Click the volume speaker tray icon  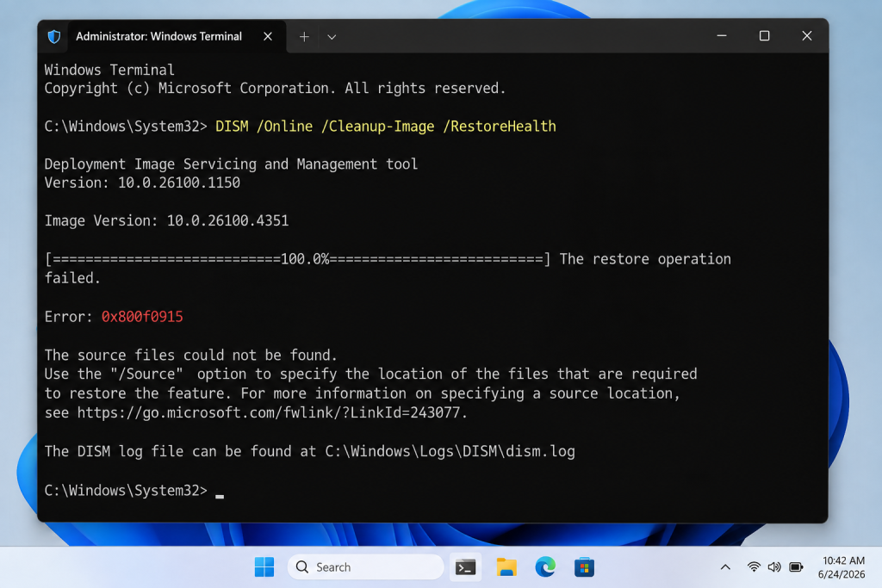tap(774, 567)
